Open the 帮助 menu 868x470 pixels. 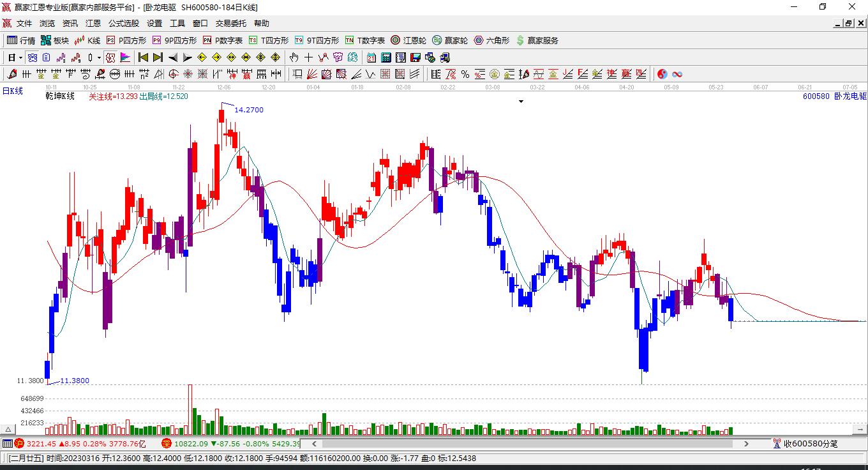(x=262, y=24)
